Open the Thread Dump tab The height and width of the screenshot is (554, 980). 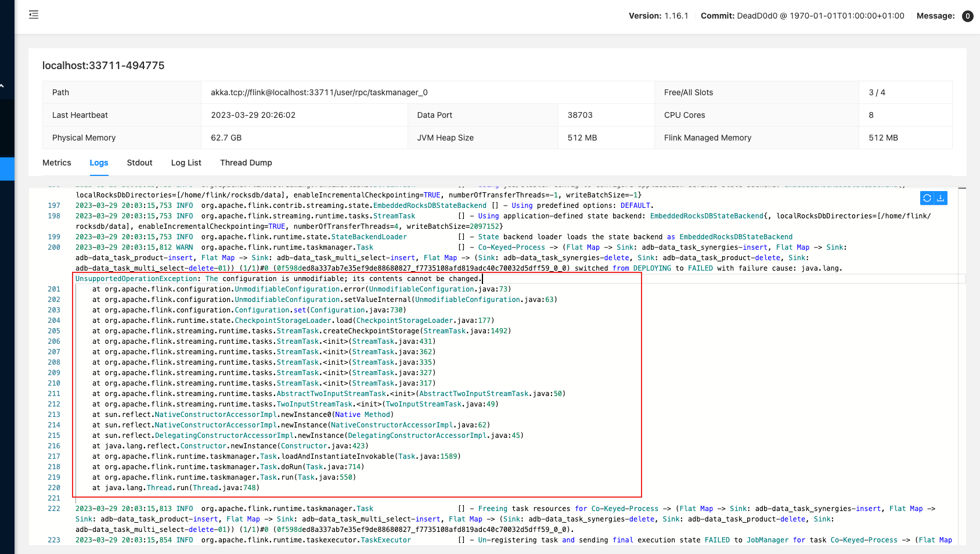(x=246, y=163)
